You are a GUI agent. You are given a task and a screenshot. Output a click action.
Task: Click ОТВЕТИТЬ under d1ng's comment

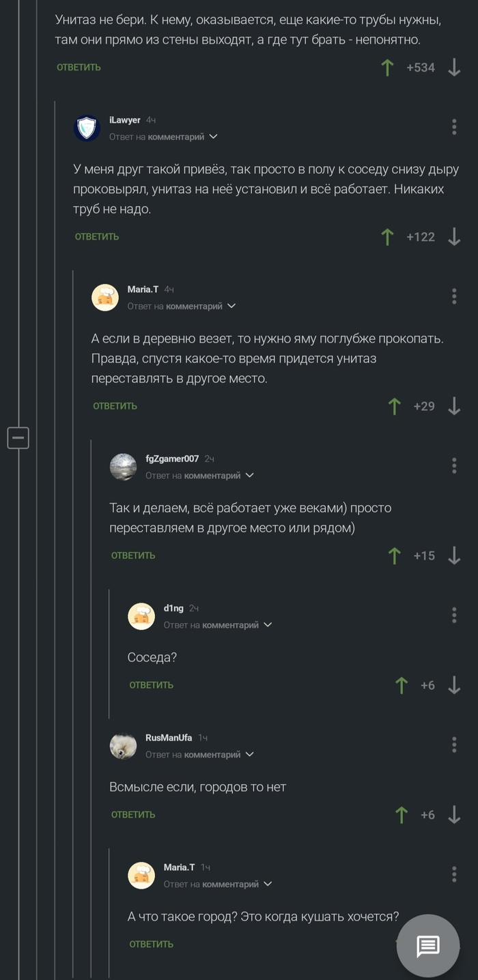tap(150, 685)
